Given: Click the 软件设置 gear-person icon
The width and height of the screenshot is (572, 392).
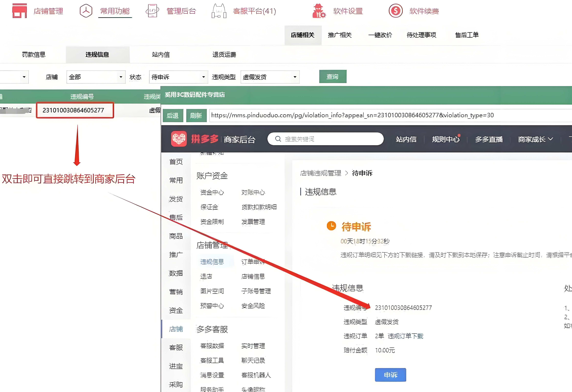Looking at the screenshot, I should (319, 11).
